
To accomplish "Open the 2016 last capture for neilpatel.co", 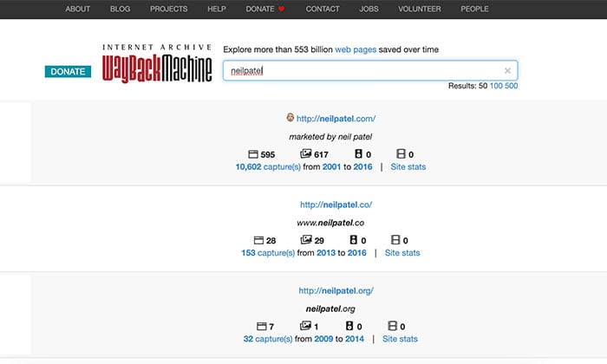I will tap(357, 253).
